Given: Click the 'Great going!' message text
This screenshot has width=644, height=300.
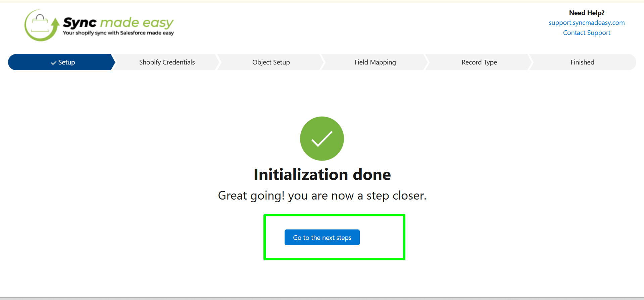Looking at the screenshot, I should coord(322,196).
